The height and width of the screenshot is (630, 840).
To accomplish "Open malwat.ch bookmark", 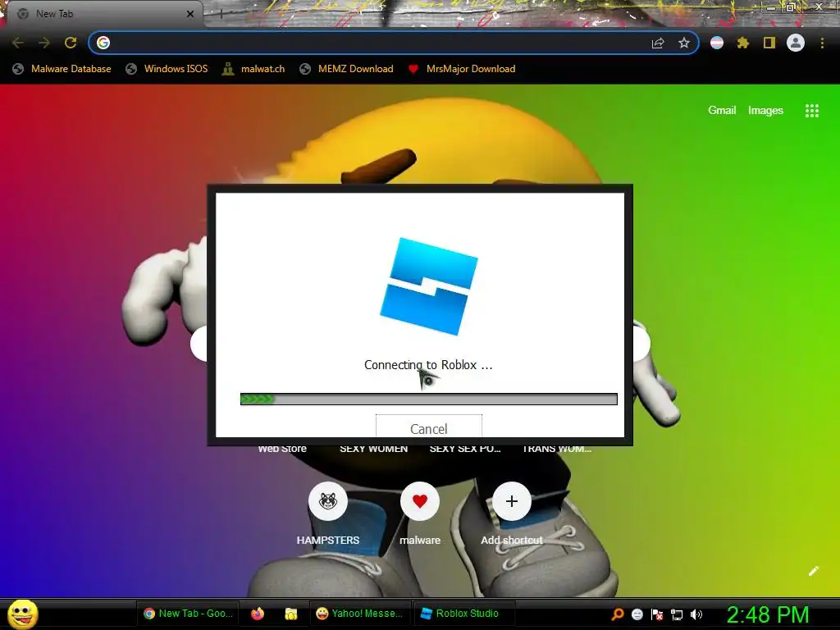I will [x=253, y=69].
